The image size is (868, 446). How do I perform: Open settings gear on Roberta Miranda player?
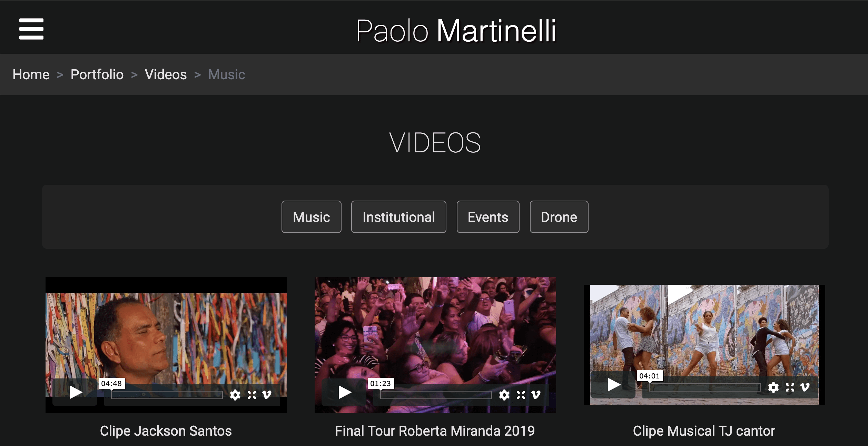click(504, 395)
